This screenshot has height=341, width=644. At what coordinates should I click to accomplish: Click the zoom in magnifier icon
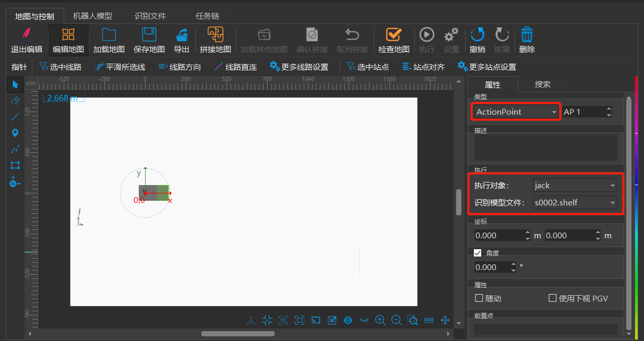point(380,320)
